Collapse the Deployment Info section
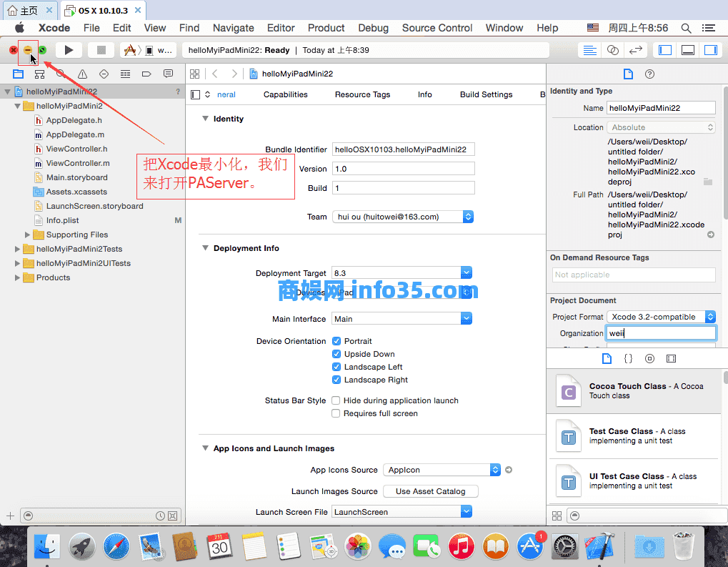This screenshot has width=728, height=567. point(205,247)
